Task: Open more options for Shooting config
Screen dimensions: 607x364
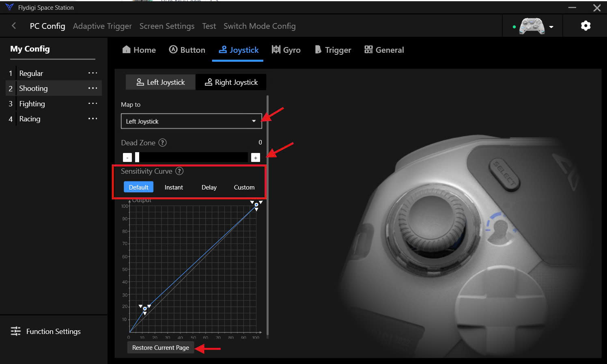Action: [93, 88]
